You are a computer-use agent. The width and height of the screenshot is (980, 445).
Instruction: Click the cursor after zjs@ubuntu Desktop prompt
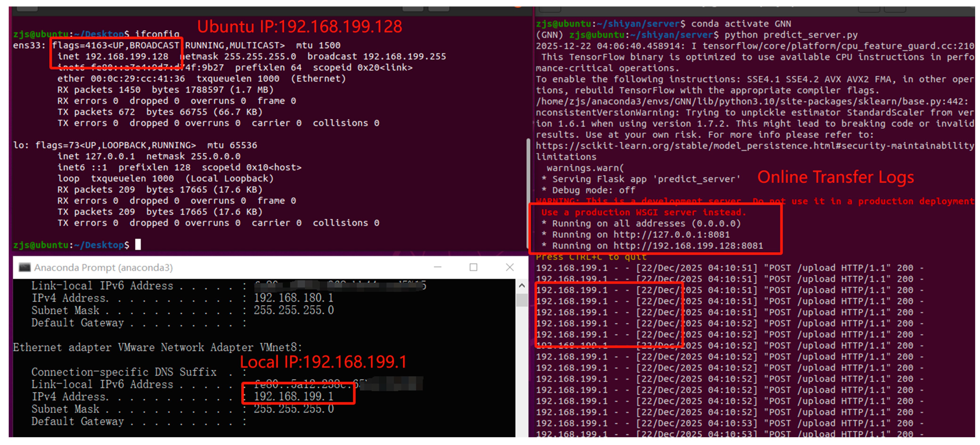point(138,245)
